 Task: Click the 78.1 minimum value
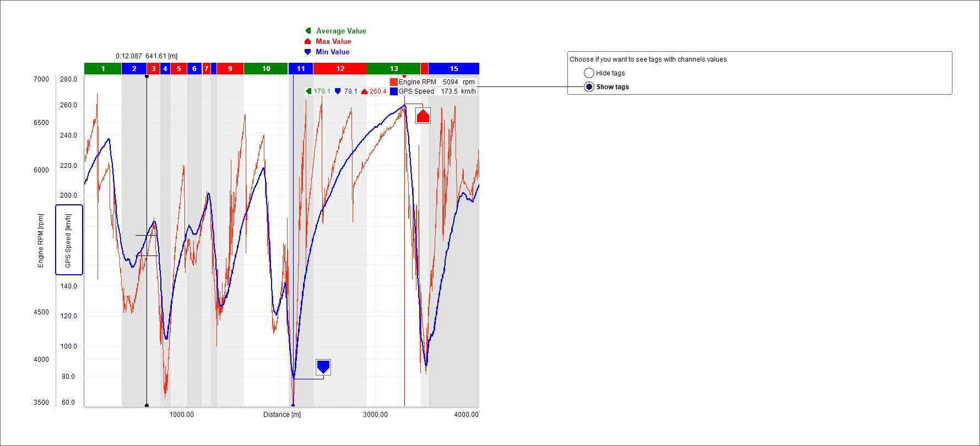pos(350,91)
